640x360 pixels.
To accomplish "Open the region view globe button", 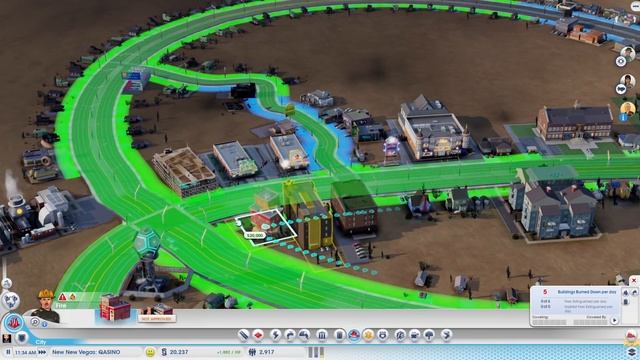I will (x=11, y=300).
